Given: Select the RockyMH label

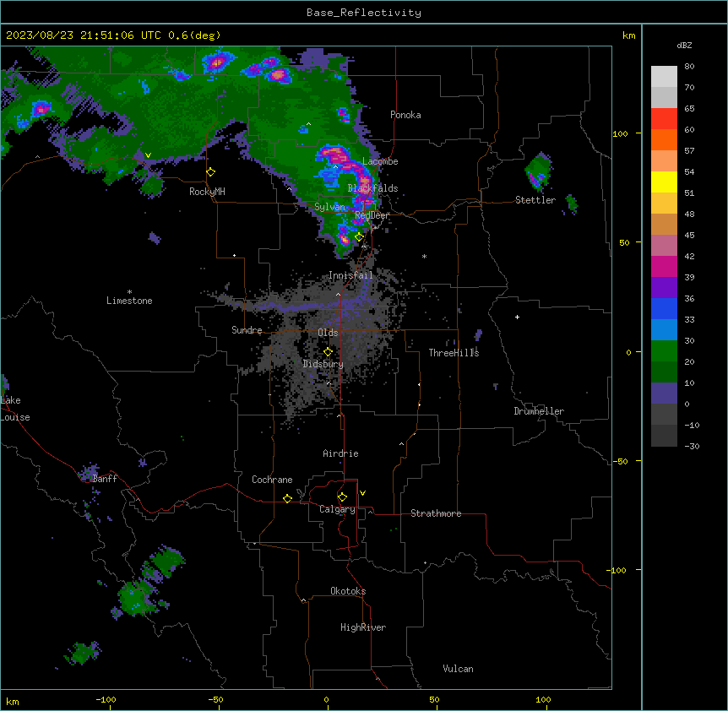Looking at the screenshot, I should tap(207, 192).
